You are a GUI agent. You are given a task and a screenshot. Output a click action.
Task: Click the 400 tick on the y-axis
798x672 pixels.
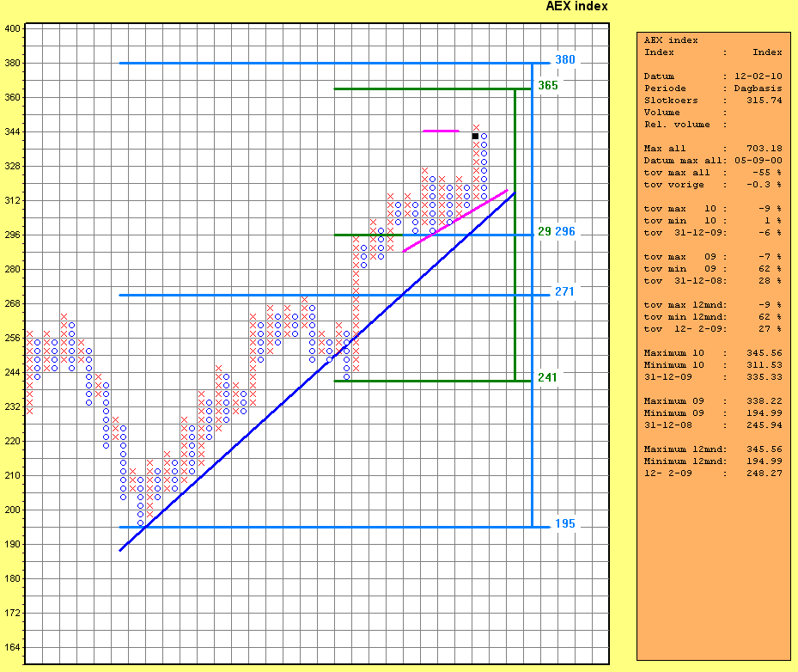point(13,28)
